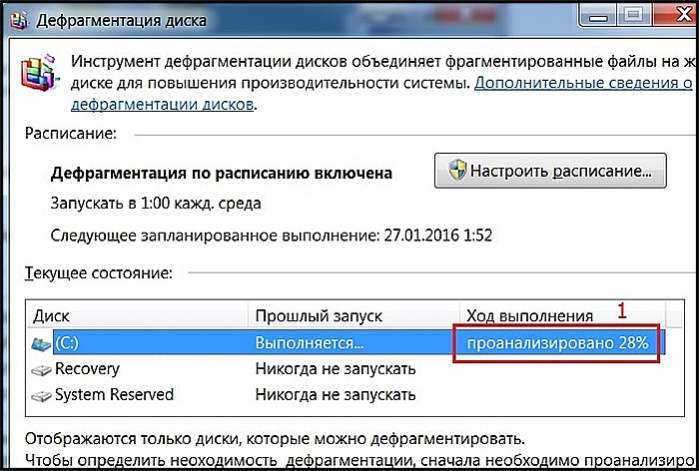Click Никогда не запускать in System Reserved row

coord(335,395)
